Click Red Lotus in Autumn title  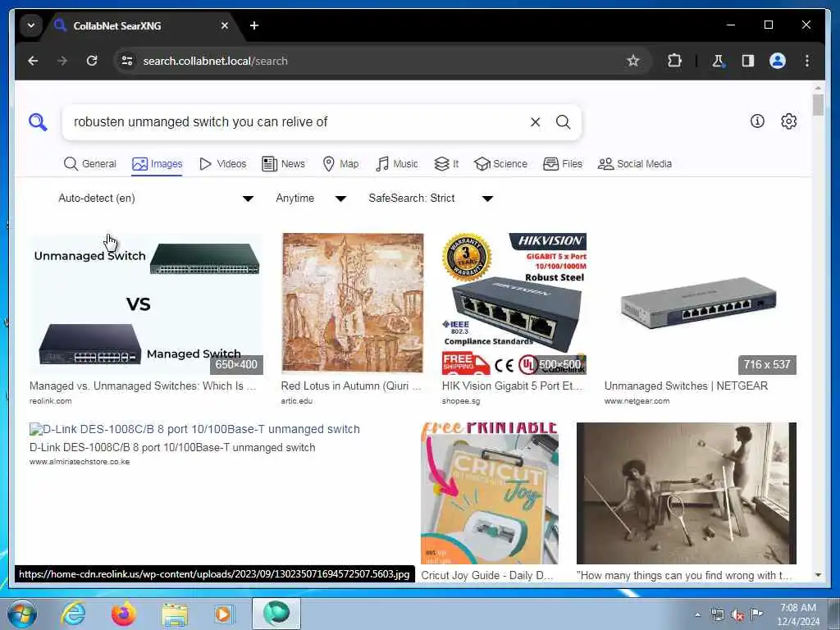click(351, 386)
